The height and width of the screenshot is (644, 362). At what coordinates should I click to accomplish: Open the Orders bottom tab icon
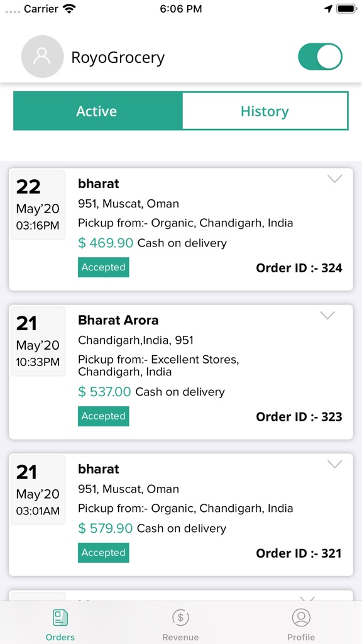pyautogui.click(x=60, y=618)
